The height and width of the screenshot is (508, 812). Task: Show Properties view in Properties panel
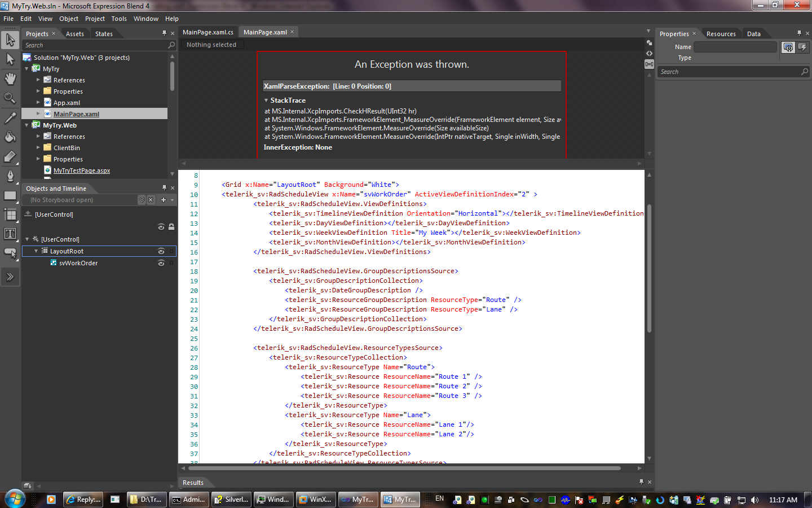pos(788,47)
